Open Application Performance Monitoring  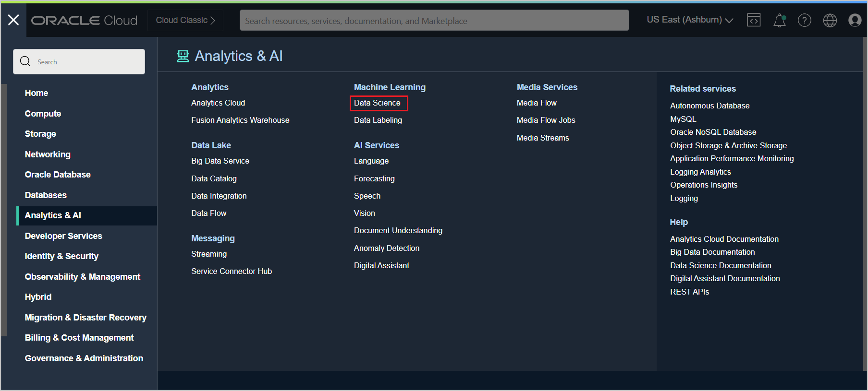coord(732,158)
